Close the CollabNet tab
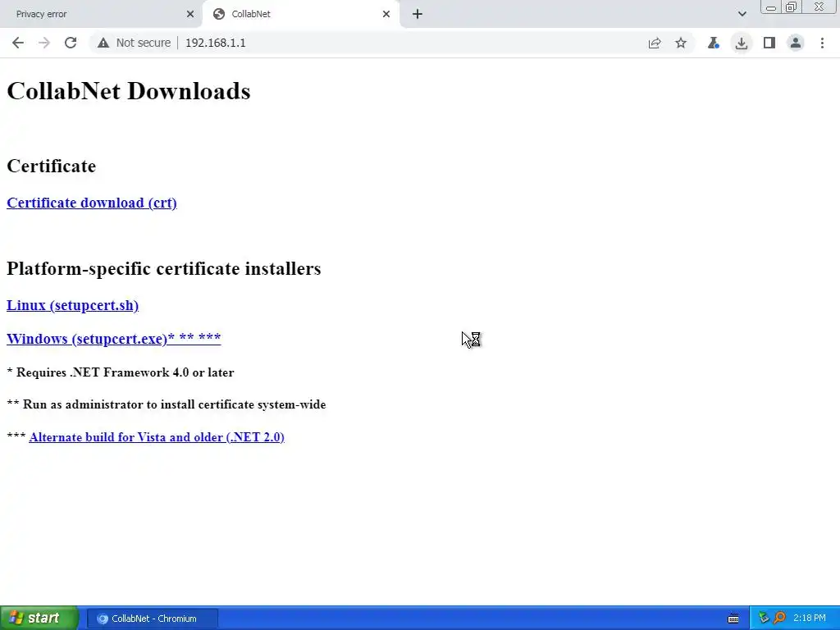Viewport: 840px width, 630px height. point(386,14)
